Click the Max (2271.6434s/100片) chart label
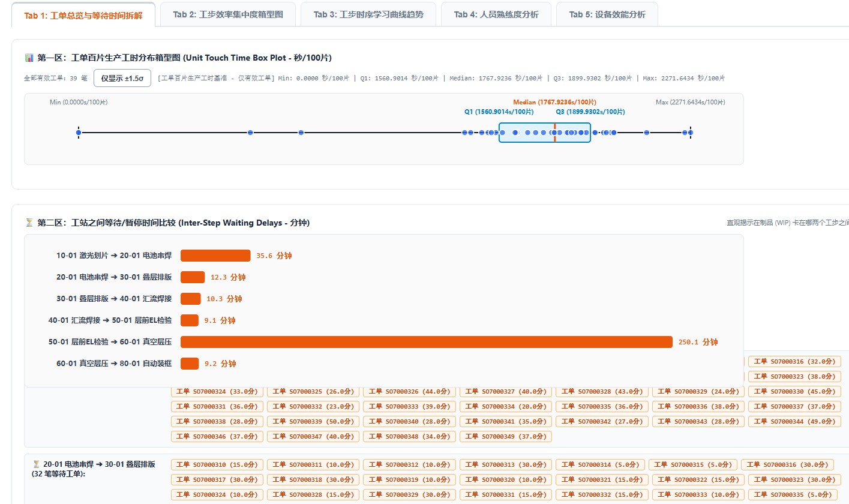 691,103
